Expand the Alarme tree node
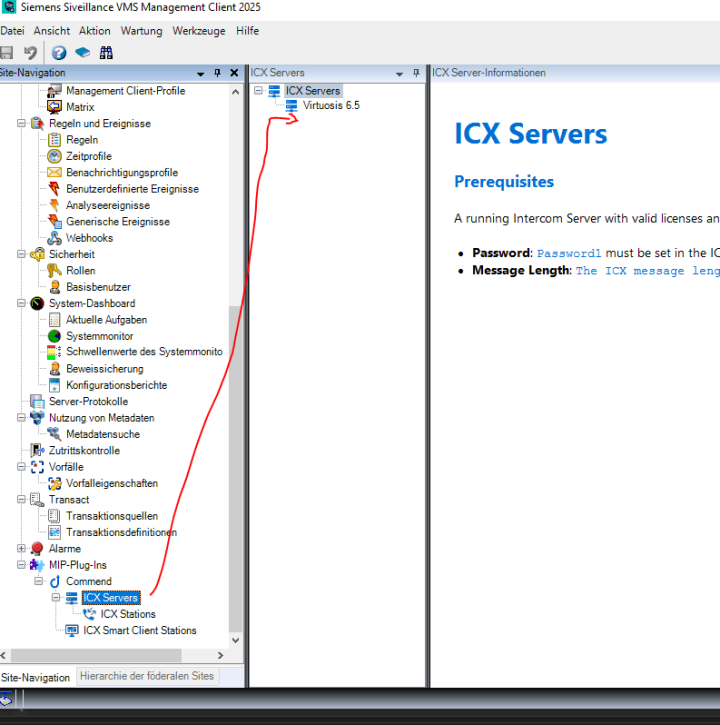Screen dimensions: 720x725 point(22,549)
